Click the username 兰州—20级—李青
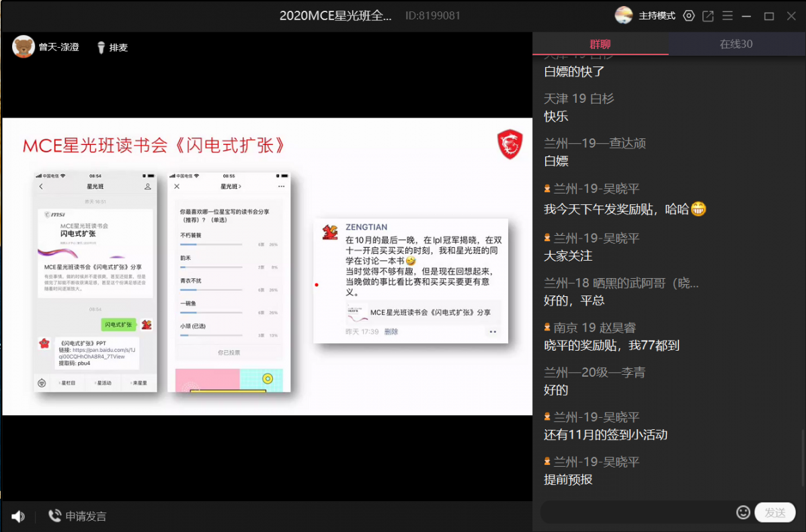This screenshot has width=806, height=532. point(595,372)
